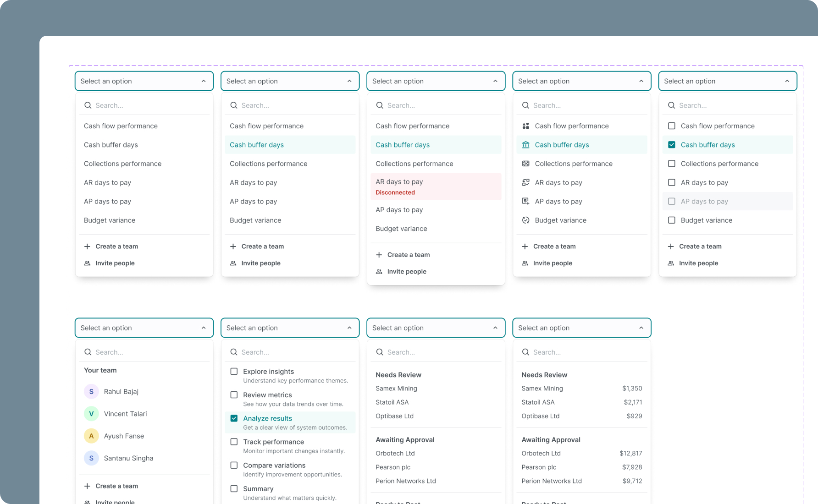This screenshot has width=818, height=504.
Task: Click the icon next to Collections performance
Action: point(525,164)
